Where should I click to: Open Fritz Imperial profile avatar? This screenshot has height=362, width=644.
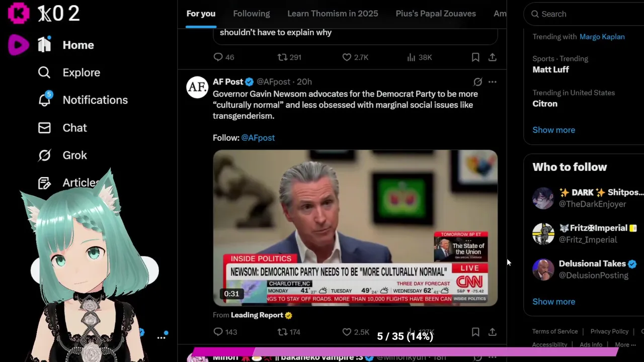pyautogui.click(x=543, y=234)
